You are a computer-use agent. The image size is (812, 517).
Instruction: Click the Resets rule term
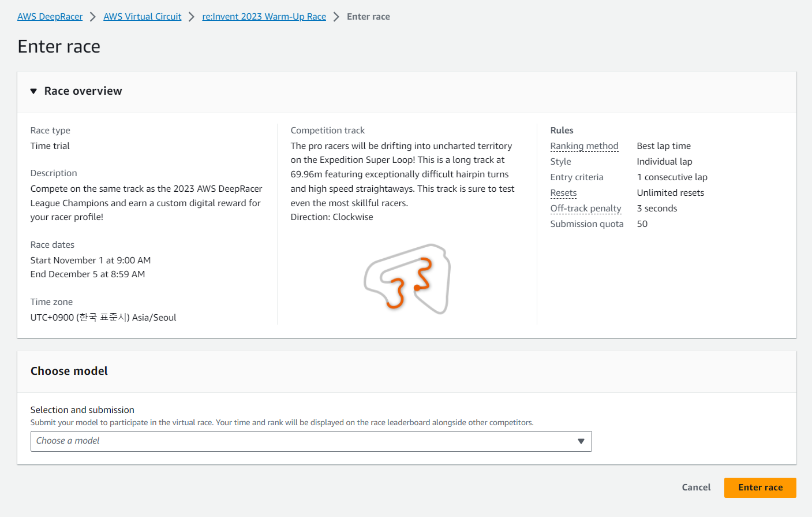coord(563,193)
